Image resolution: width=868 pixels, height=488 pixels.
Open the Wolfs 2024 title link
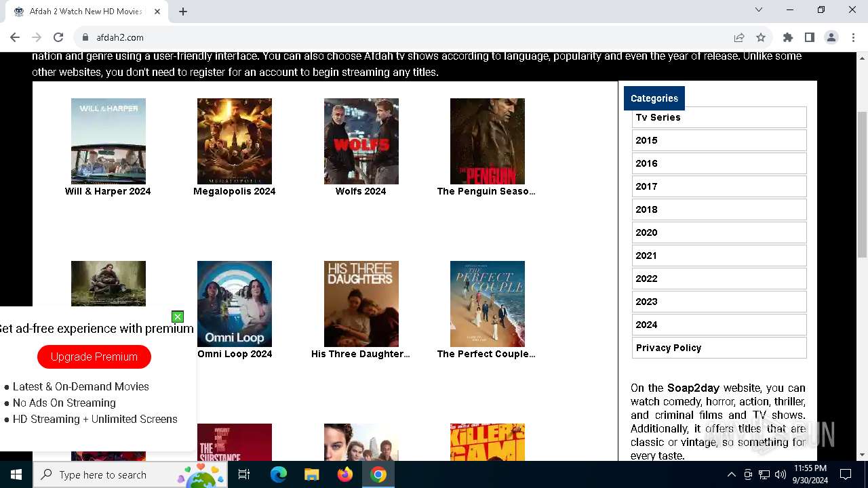[361, 191]
